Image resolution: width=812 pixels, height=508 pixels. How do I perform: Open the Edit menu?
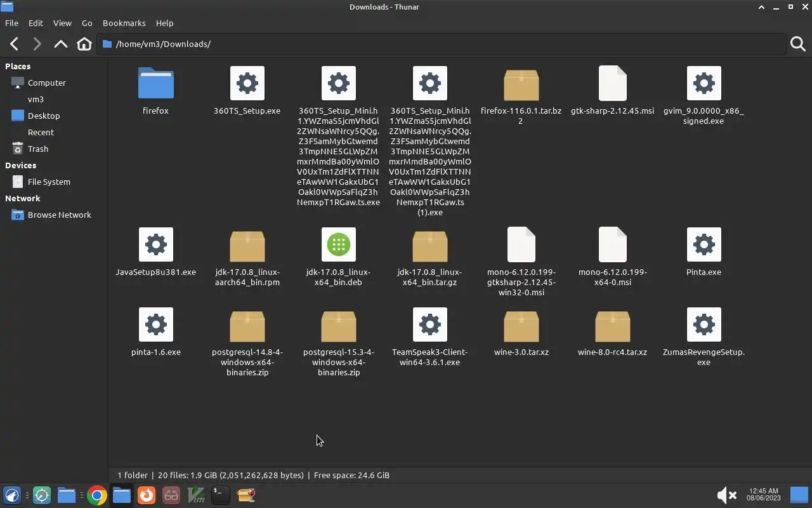(36, 23)
